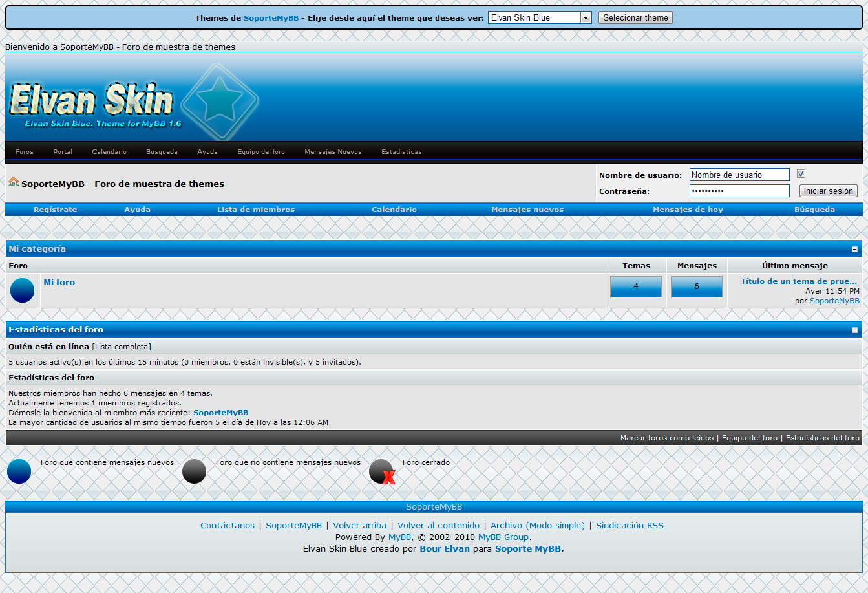Viewport: 868px width, 593px height.
Task: Open the last post Título de un tema link
Action: (799, 281)
